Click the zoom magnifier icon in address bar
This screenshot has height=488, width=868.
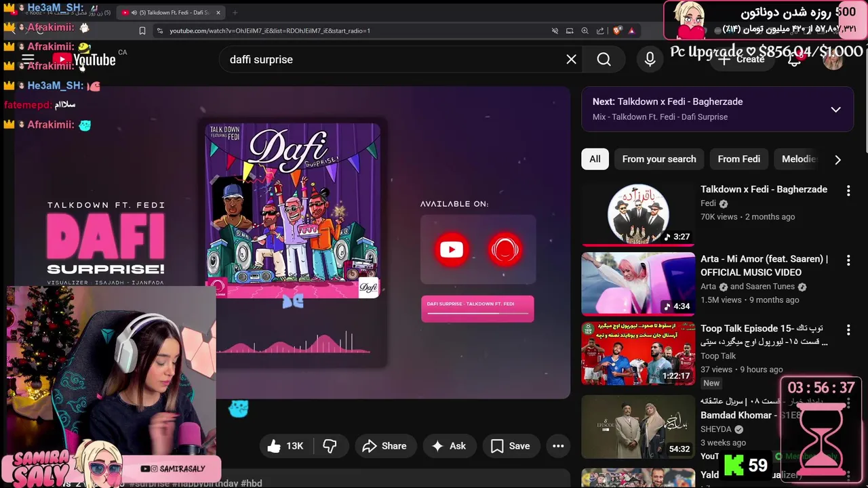pyautogui.click(x=585, y=30)
